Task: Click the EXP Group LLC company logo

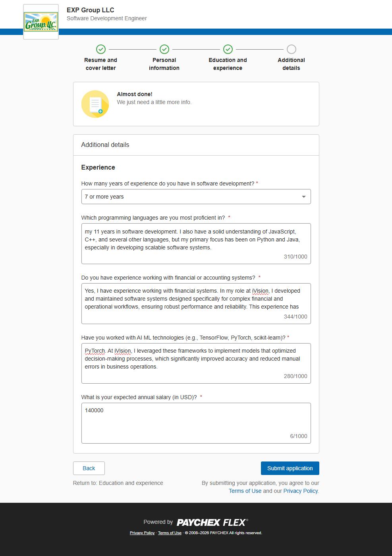Action: pyautogui.click(x=41, y=22)
